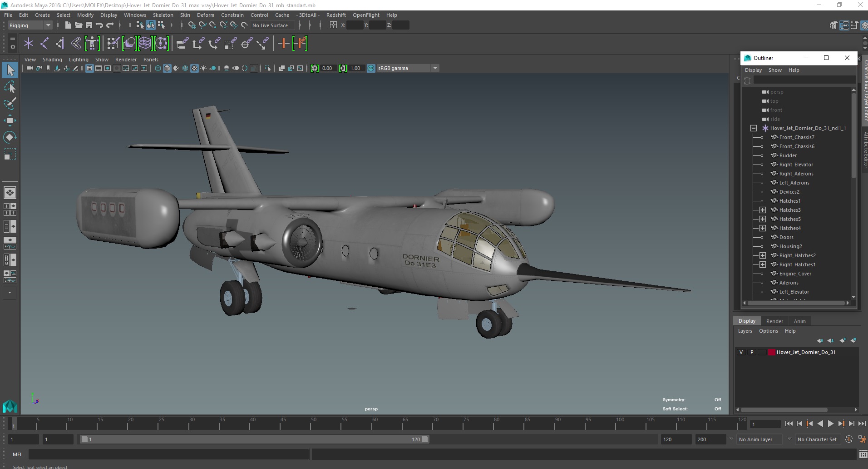Activate the Move tool
The image size is (868, 469).
[10, 120]
